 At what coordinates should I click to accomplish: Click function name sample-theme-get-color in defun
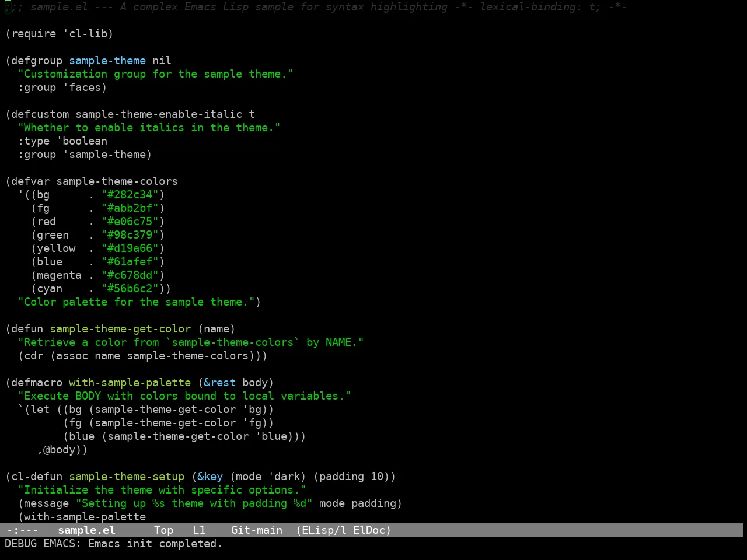[x=120, y=329]
